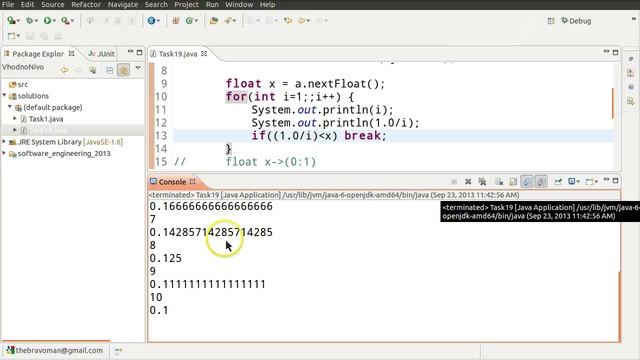Click the green Run toolbar icon
This screenshot has height=360, width=640.
tap(47, 20)
